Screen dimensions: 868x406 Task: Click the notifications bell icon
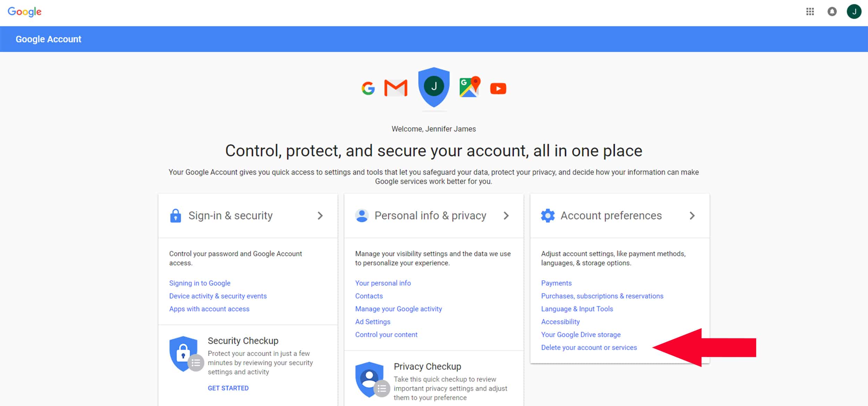pos(833,11)
